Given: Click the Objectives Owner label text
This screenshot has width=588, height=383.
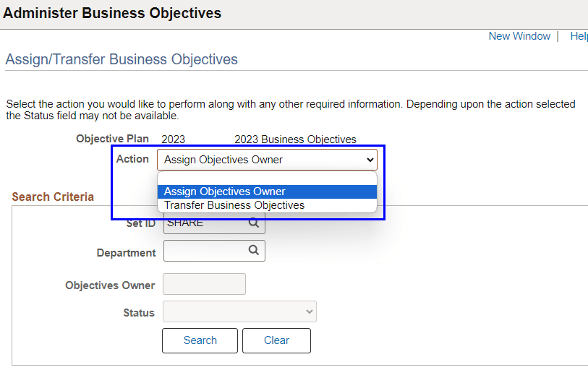Looking at the screenshot, I should 110,285.
